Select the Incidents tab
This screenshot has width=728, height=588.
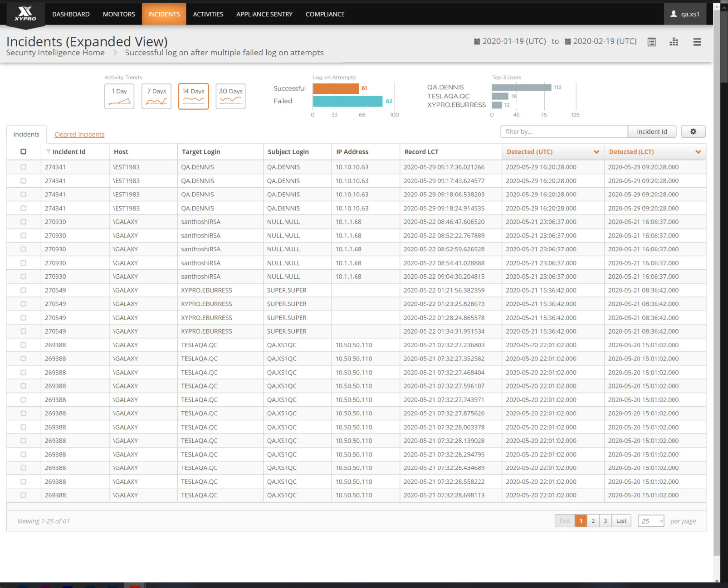tap(26, 134)
